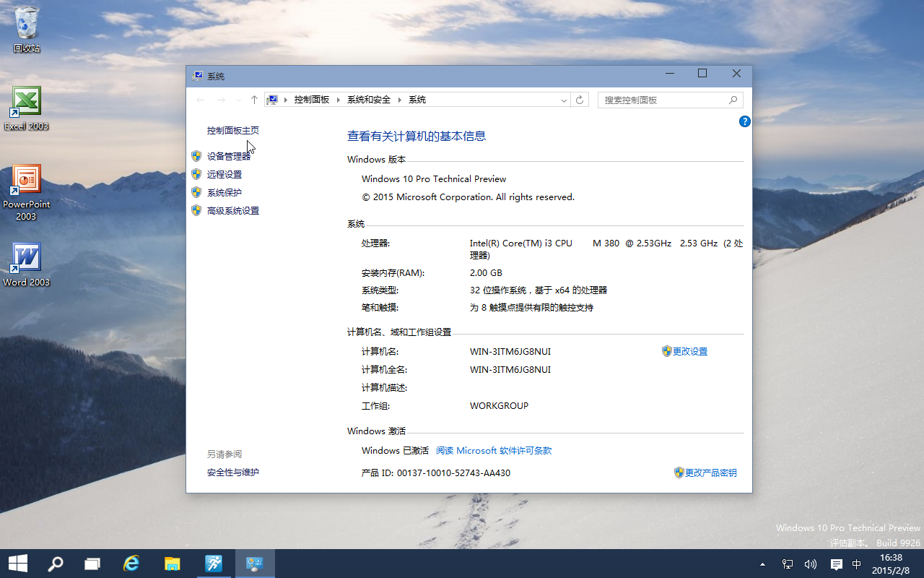Image resolution: width=924 pixels, height=578 pixels.
Task: Select the text Windows 10 Pro Technical Preview
Action: coord(434,178)
